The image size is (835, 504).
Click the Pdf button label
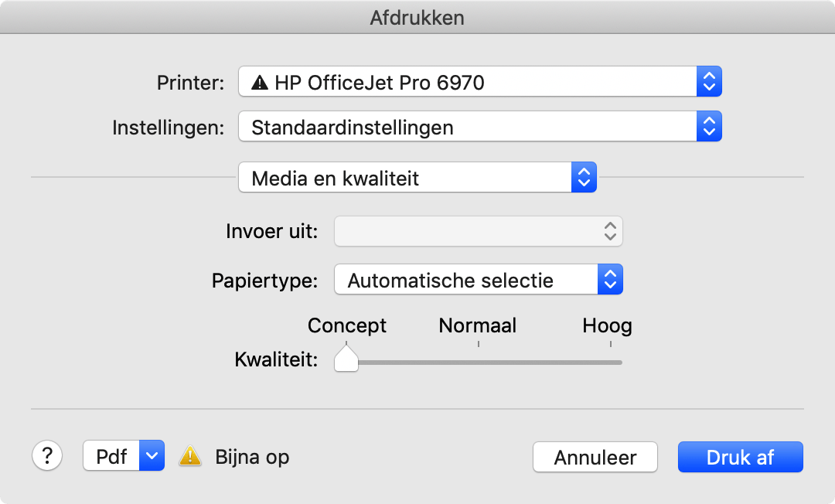111,456
